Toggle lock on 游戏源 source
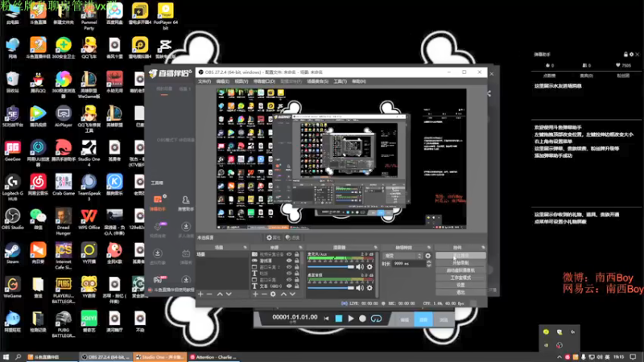Viewport: 644px width, 362px height. (x=296, y=261)
